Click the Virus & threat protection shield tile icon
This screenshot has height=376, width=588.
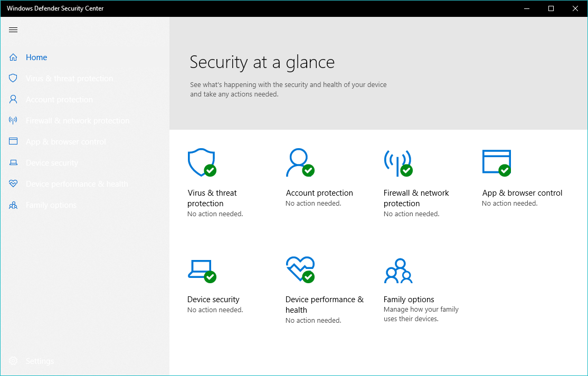pos(202,162)
